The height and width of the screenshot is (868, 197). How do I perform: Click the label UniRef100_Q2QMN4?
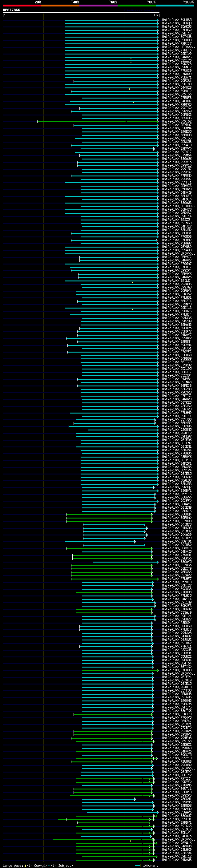pos(177,128)
